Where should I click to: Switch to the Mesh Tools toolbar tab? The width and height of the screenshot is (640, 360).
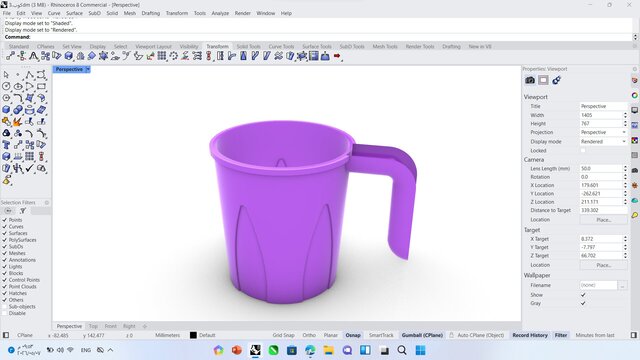pos(384,47)
